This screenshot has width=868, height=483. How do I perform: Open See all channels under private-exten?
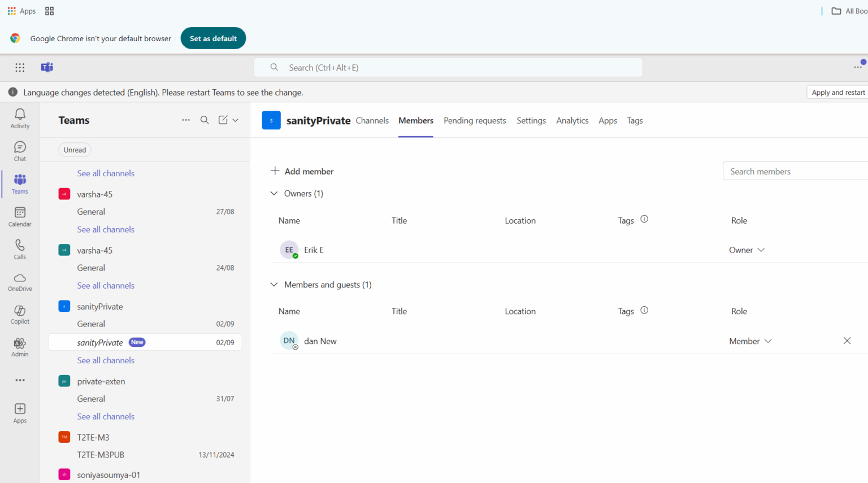[106, 416]
